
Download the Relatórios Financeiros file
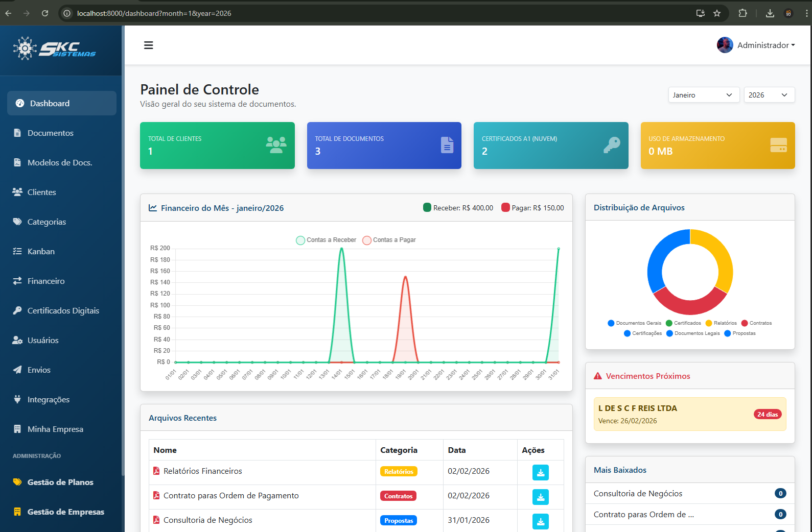(540, 472)
